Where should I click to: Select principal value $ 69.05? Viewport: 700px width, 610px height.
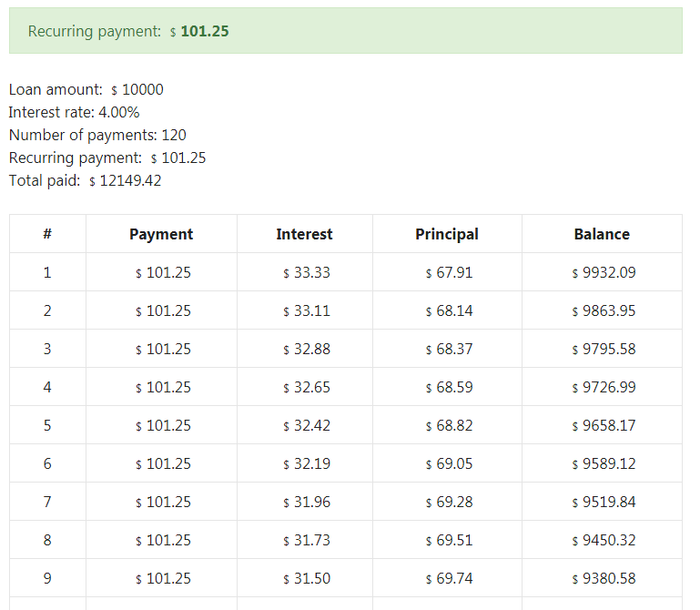(x=449, y=464)
